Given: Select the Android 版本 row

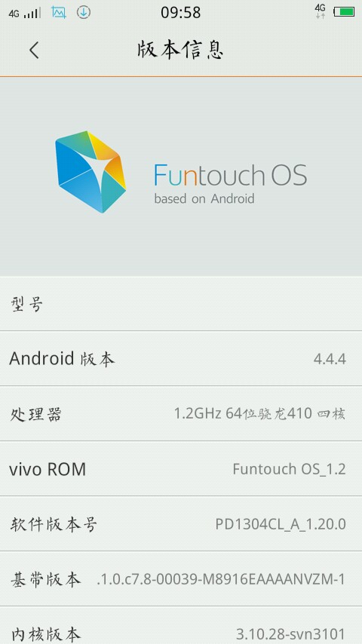Looking at the screenshot, I should pos(181,358).
